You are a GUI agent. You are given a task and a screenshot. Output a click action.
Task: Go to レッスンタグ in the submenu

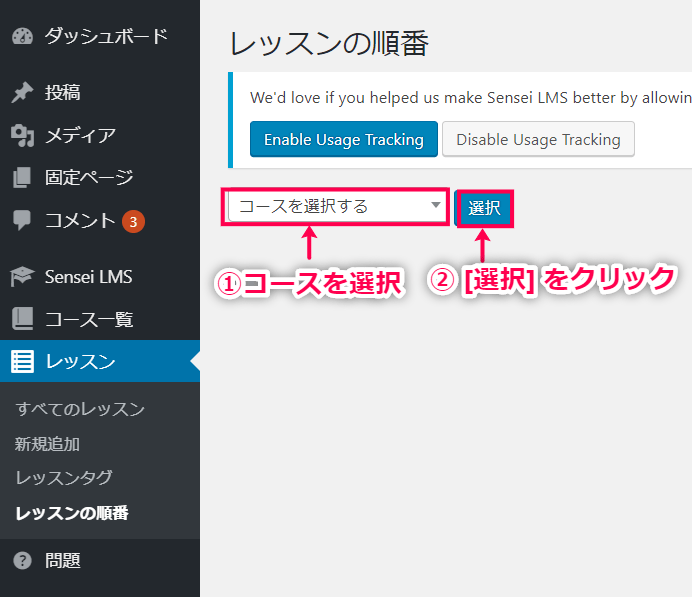[64, 477]
